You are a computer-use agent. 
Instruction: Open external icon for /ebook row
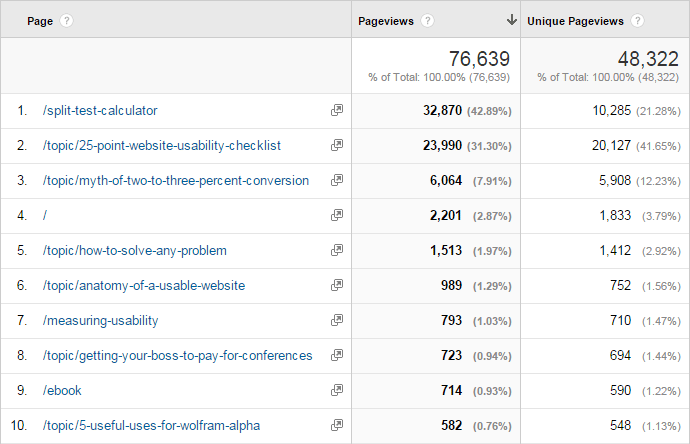337,391
